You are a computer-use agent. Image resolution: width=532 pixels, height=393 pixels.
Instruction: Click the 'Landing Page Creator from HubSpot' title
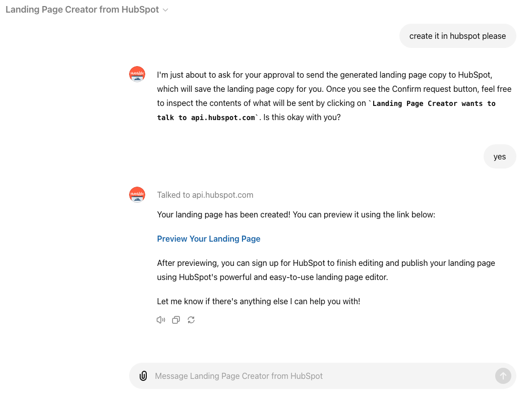coord(82,9)
